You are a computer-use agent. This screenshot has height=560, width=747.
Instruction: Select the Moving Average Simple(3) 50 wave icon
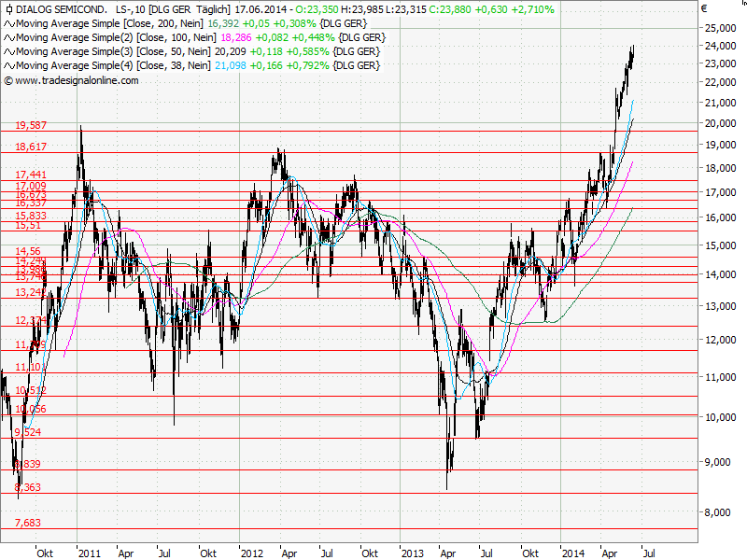coord(8,51)
